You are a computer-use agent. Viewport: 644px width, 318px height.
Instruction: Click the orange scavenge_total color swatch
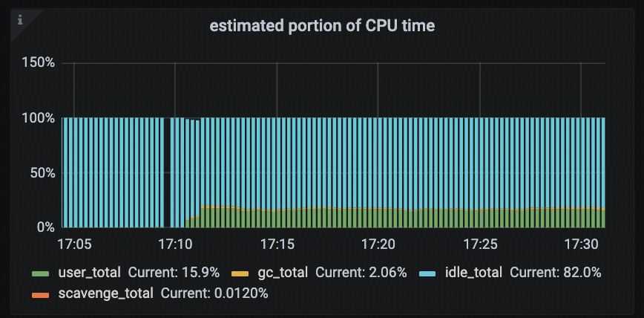pos(40,293)
